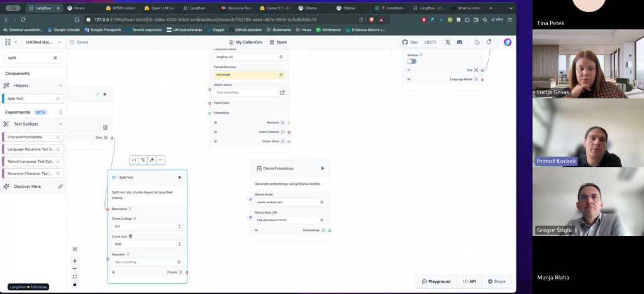This screenshot has height=294, width=644.
Task: Open browser tab list chevron
Action: tap(511, 8)
